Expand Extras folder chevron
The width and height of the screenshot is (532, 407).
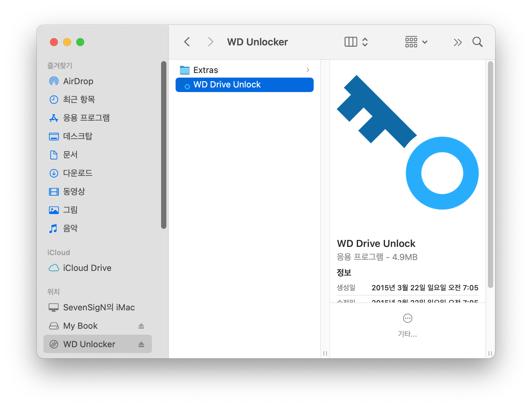308,70
